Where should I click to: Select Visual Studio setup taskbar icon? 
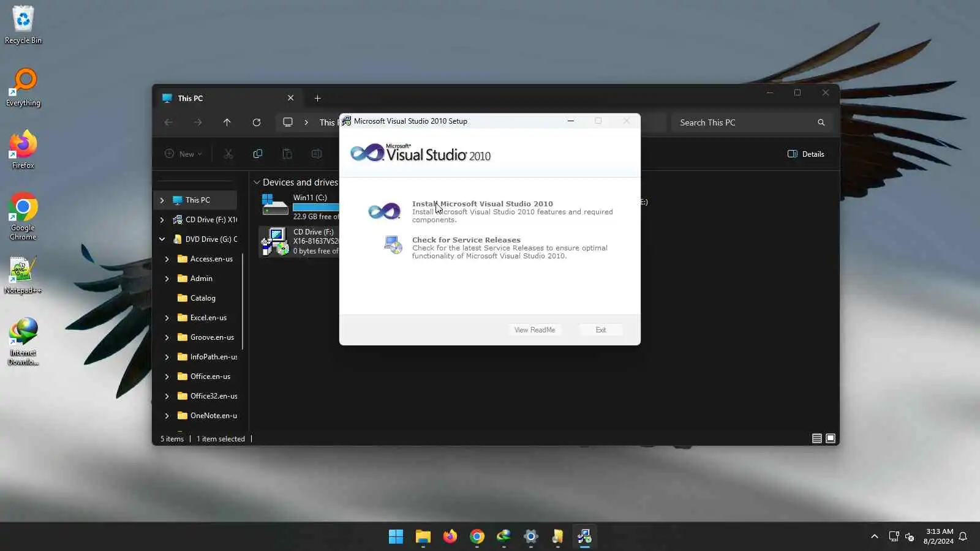point(584,537)
